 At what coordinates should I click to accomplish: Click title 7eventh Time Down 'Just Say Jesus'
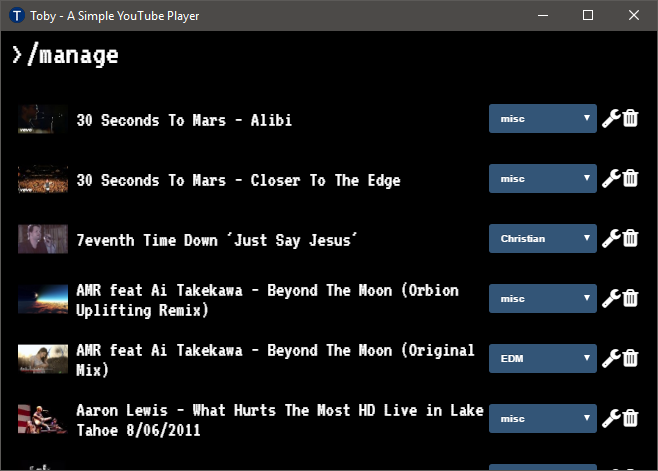[217, 241]
